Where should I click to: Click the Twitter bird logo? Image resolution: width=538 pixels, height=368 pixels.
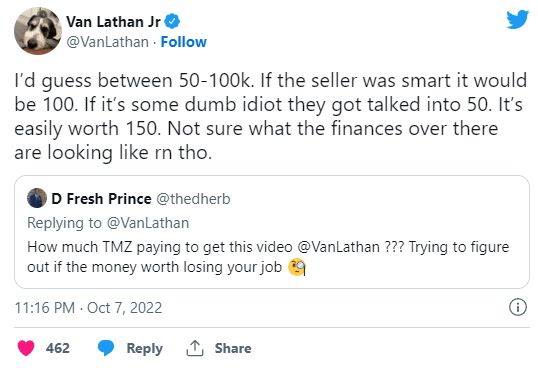[x=517, y=19]
